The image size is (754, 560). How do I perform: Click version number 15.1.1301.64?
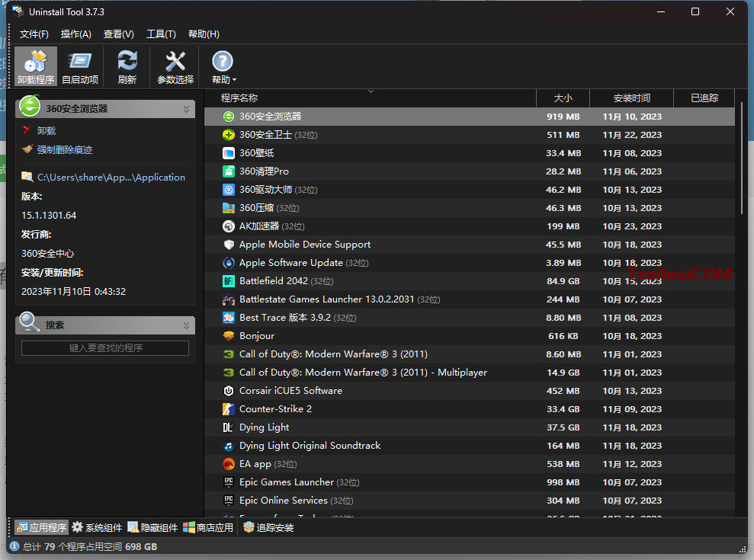tap(49, 216)
